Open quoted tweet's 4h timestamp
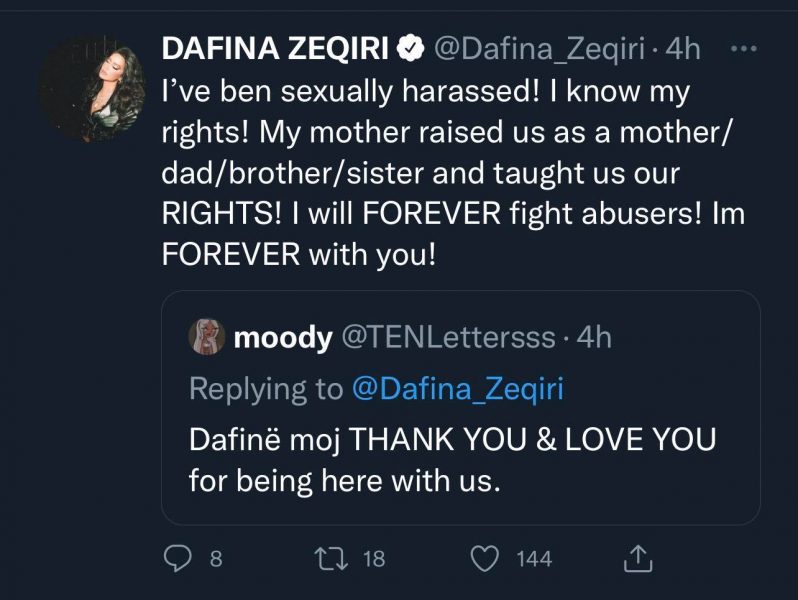 tap(592, 338)
